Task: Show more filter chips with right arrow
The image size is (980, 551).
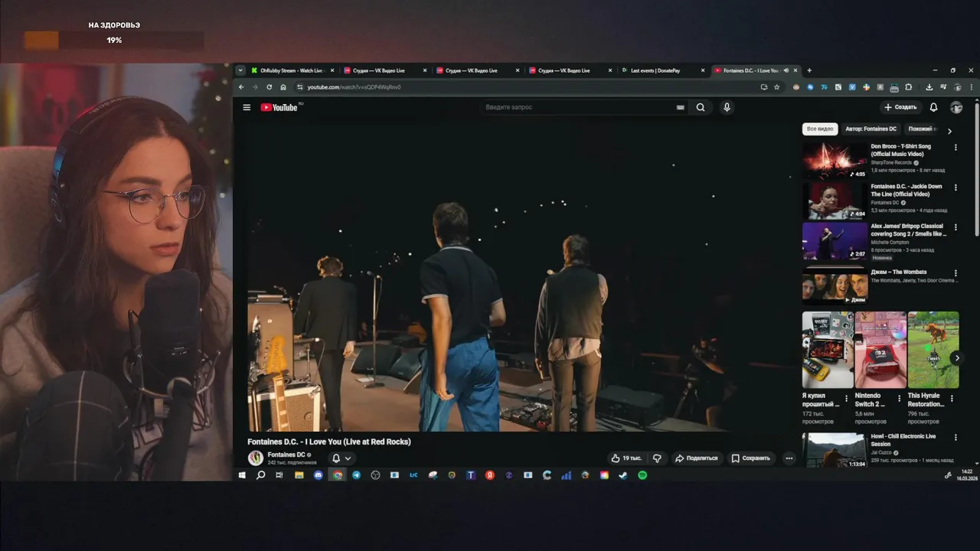Action: pos(949,131)
